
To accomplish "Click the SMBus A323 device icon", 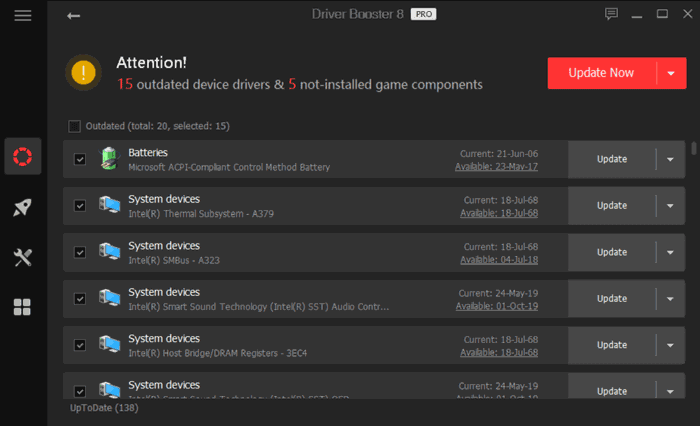I will pos(109,251).
